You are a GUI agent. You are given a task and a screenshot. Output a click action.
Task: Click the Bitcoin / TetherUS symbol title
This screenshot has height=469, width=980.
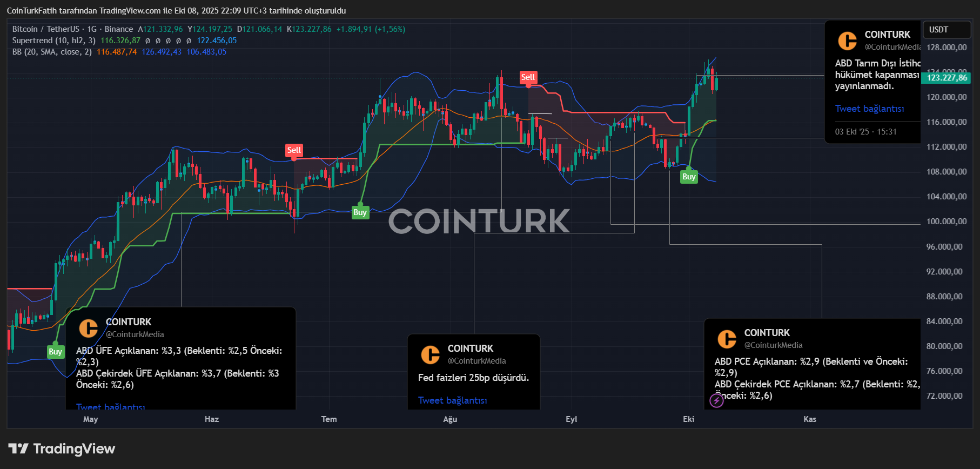(46, 29)
